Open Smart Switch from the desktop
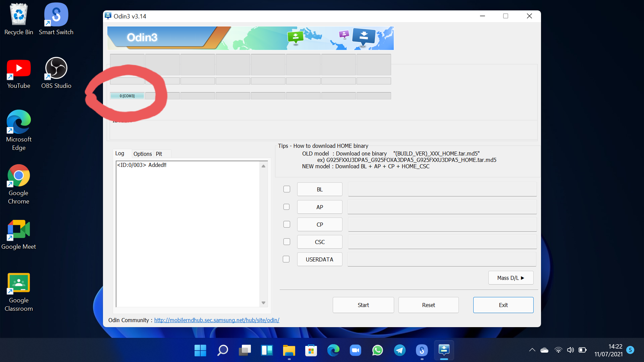The height and width of the screenshot is (362, 644). (x=56, y=15)
